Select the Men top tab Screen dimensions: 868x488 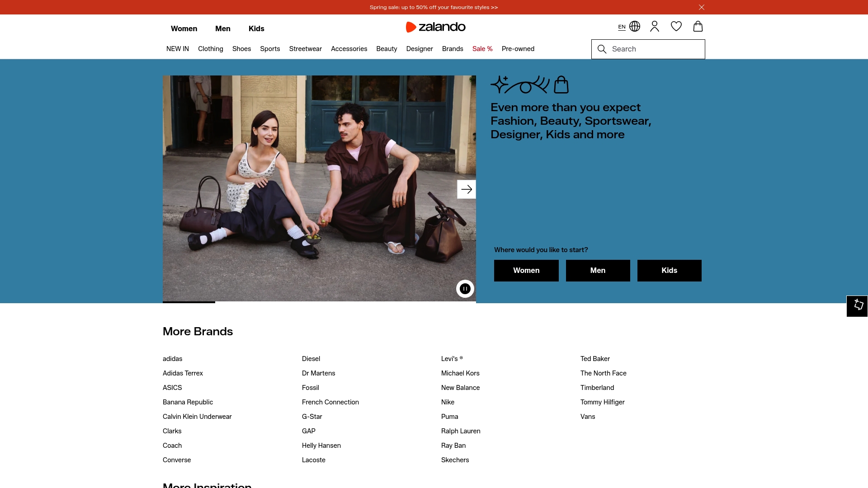(223, 28)
